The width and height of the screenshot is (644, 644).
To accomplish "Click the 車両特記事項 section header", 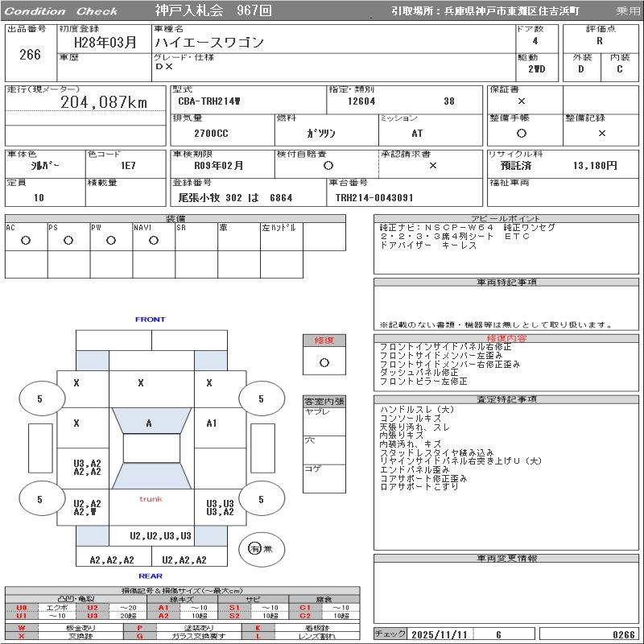I will pos(506,283).
